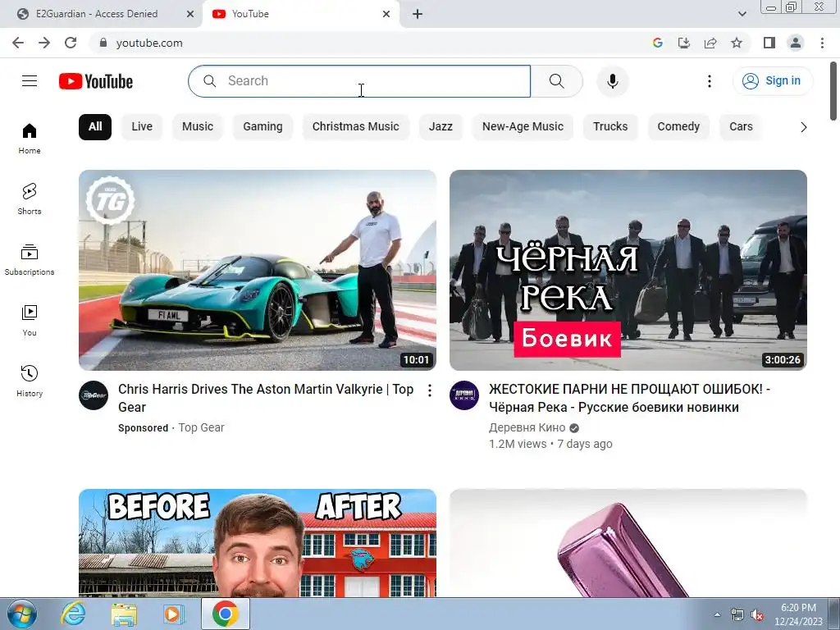Launch Internet Explorer from the taskbar
Image resolution: width=840 pixels, height=630 pixels.
(73, 614)
